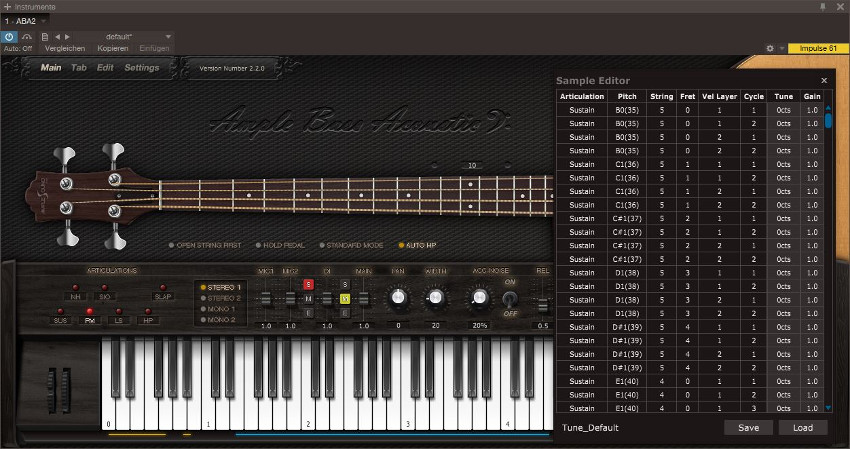
Task: Toggle STANDARD MODE option
Action: (x=351, y=246)
